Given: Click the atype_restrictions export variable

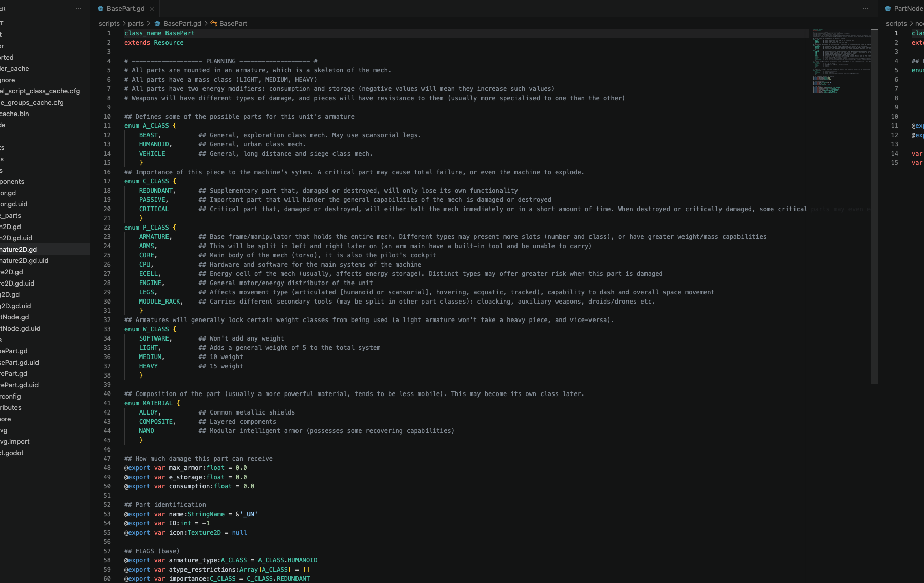Looking at the screenshot, I should click(217, 570).
